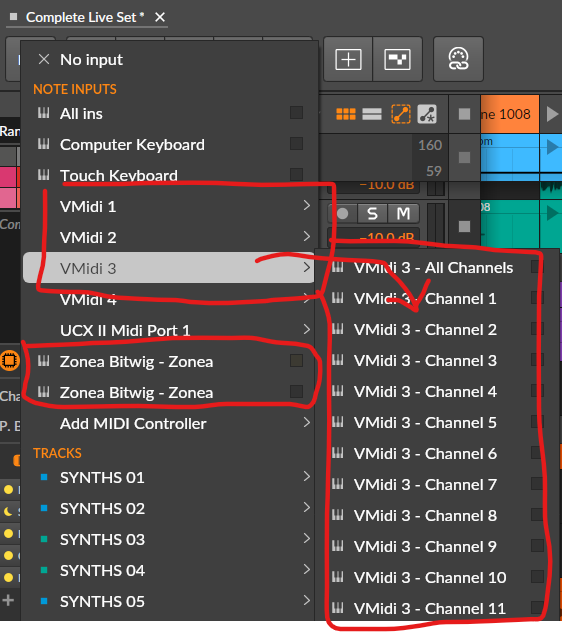Solo the track with S button

372,213
